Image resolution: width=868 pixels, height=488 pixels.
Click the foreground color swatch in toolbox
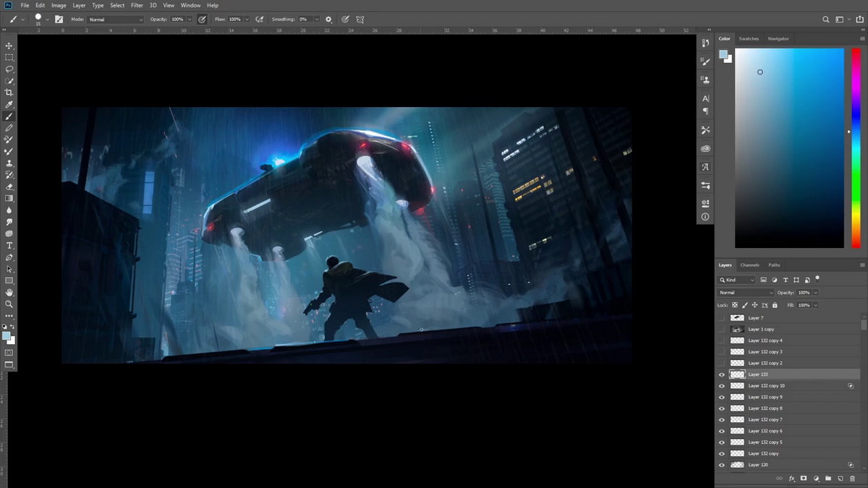(7, 336)
